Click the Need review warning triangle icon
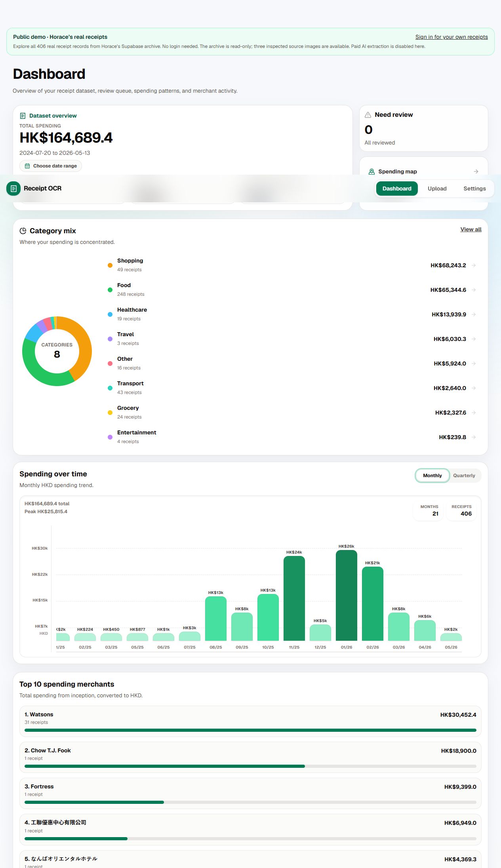The width and height of the screenshot is (501, 868). pyautogui.click(x=368, y=115)
